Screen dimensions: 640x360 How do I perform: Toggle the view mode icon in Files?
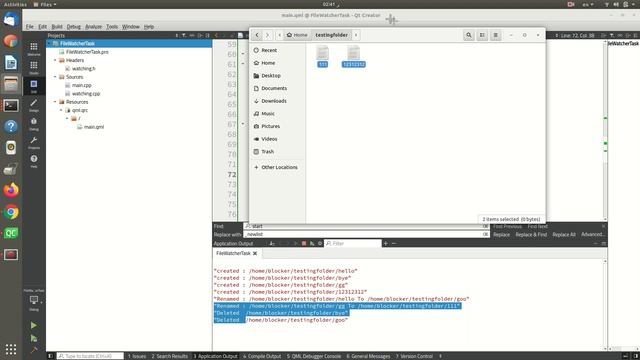pos(482,35)
